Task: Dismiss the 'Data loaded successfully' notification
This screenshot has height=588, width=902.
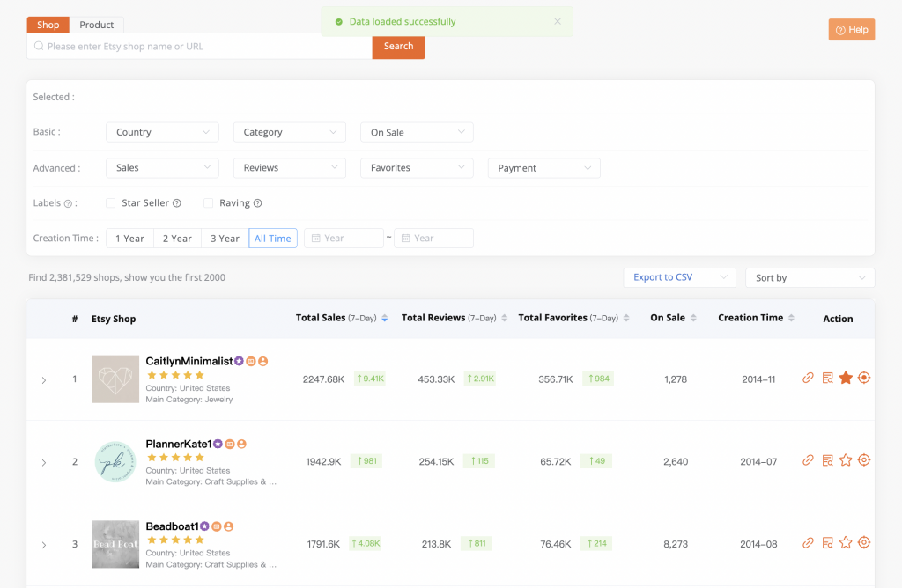Action: (x=557, y=22)
